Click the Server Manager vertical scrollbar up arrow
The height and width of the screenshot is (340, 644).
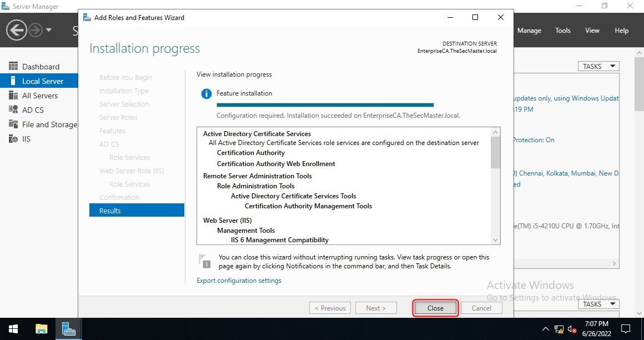pos(640,53)
